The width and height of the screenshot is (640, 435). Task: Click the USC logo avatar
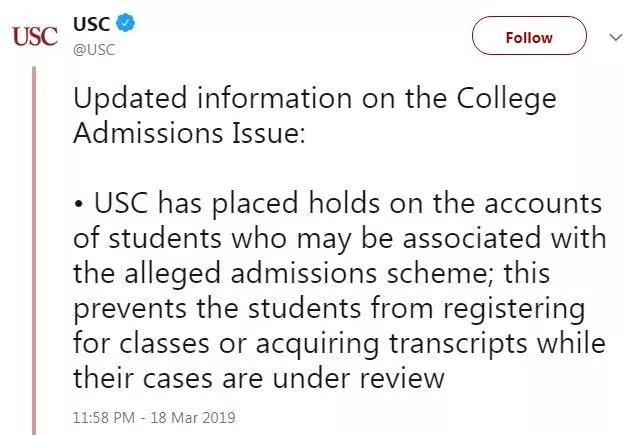click(35, 36)
